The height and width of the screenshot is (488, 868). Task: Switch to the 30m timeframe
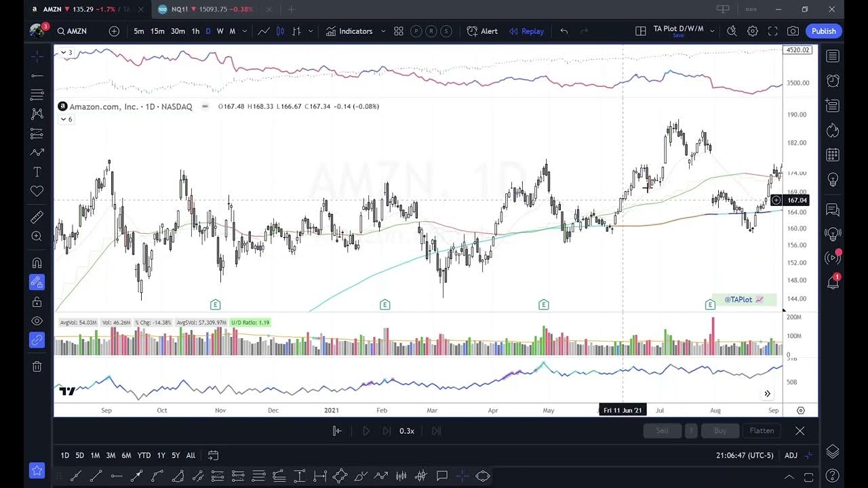click(x=178, y=31)
